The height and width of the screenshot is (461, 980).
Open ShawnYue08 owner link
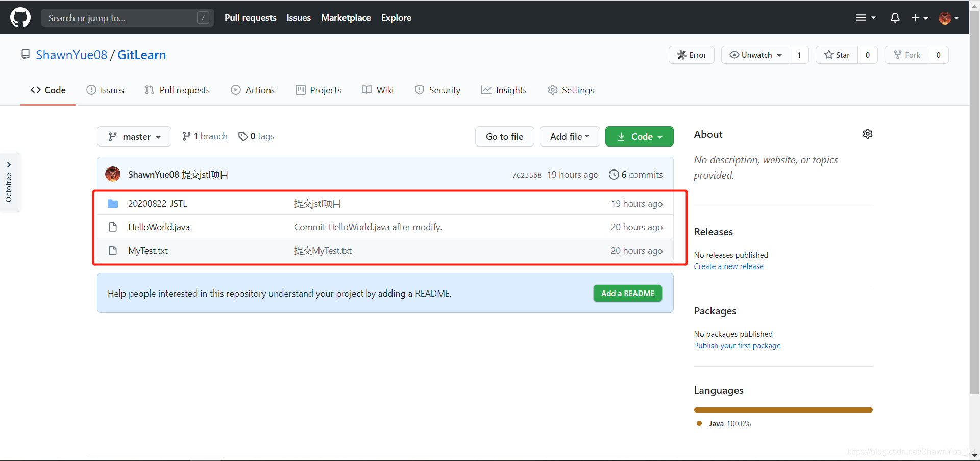coord(71,55)
